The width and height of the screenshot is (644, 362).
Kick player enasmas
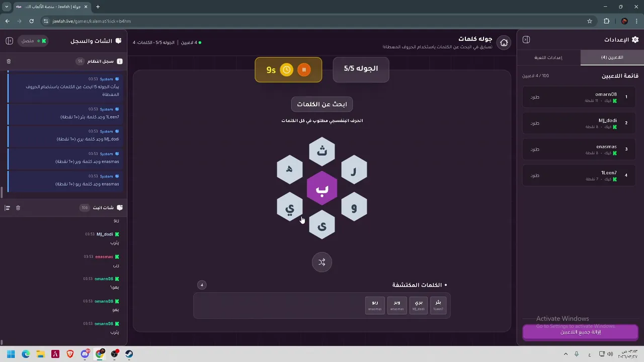click(535, 149)
